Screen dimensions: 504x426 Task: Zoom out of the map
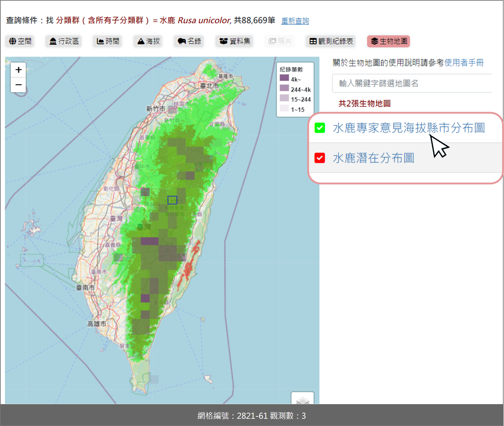18,85
